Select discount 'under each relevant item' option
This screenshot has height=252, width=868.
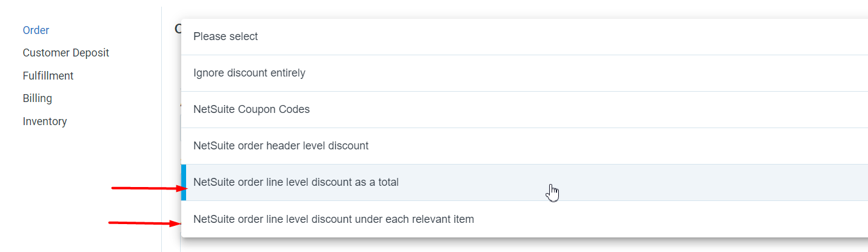pyautogui.click(x=524, y=219)
